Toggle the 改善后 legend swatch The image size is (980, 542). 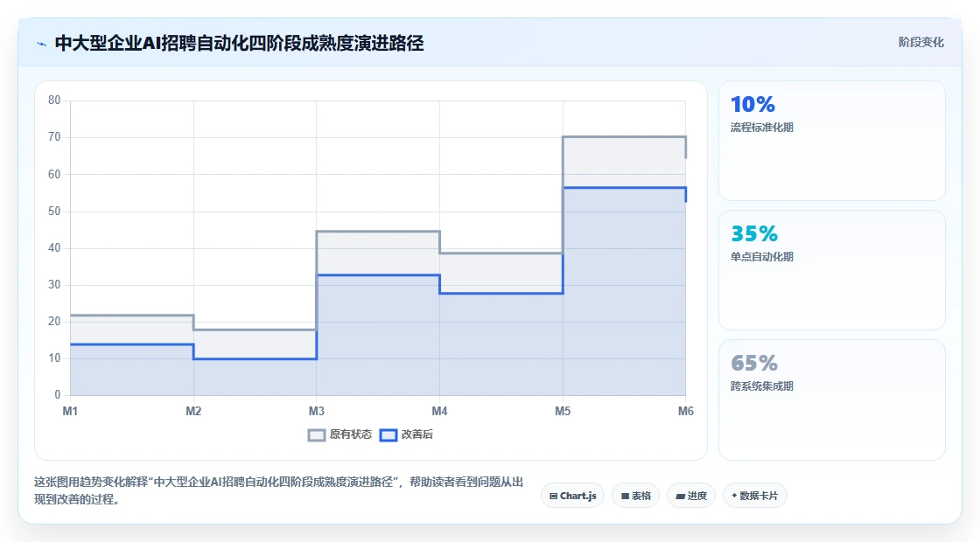[388, 435]
